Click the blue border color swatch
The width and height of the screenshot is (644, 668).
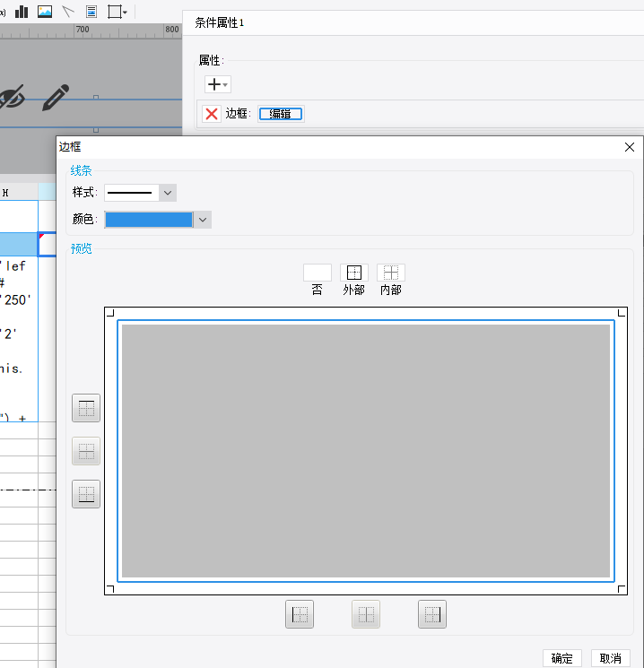pyautogui.click(x=149, y=220)
